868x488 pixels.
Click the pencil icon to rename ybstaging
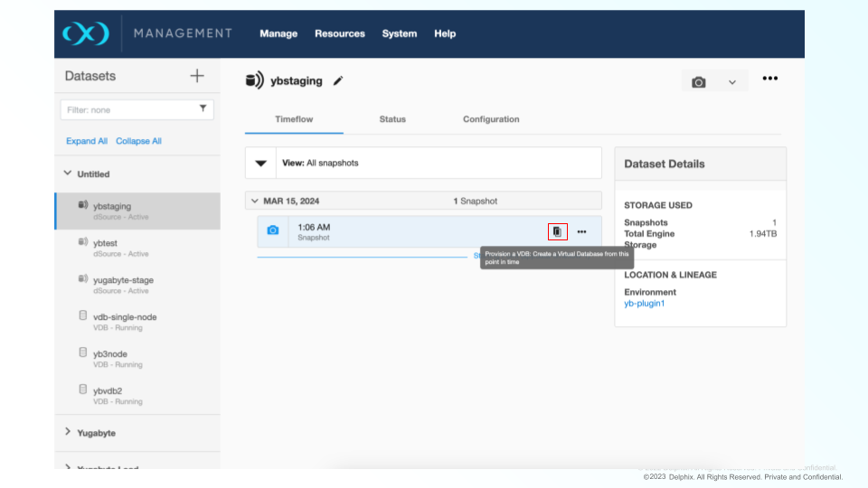(338, 81)
